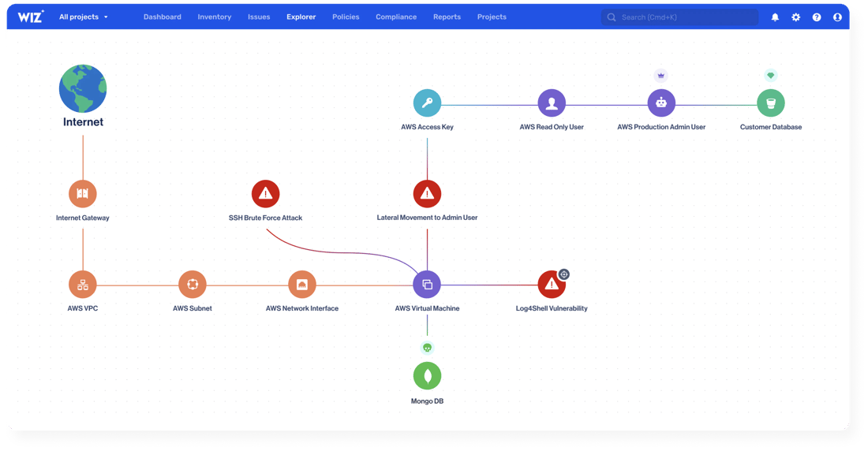Open the Inventory tab
The image size is (868, 451).
(x=214, y=17)
